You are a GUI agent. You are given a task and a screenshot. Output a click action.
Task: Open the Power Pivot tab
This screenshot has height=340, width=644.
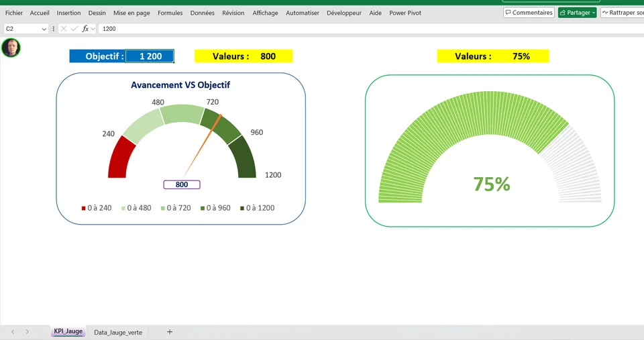pos(405,13)
